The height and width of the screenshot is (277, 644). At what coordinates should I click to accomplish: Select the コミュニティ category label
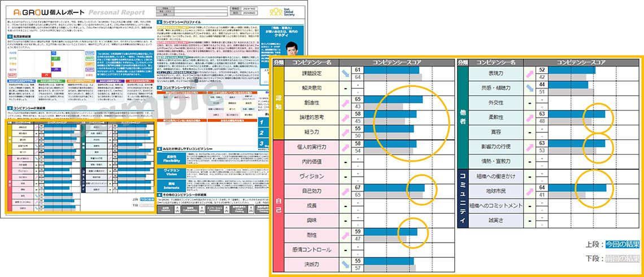click(463, 198)
